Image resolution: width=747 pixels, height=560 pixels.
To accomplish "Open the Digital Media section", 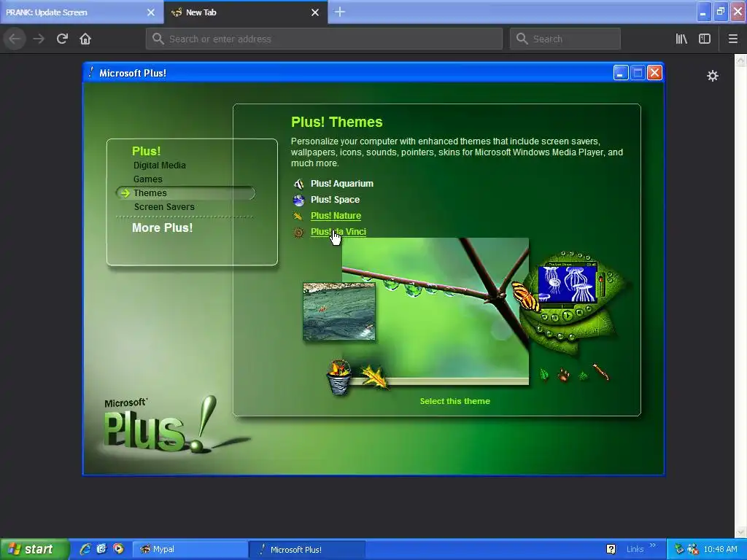I will tap(160, 166).
